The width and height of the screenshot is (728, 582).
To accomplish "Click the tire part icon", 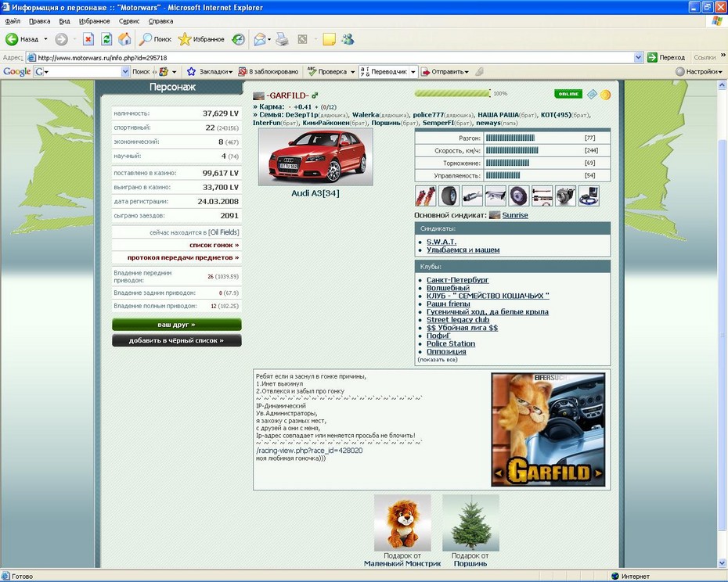I will (449, 196).
